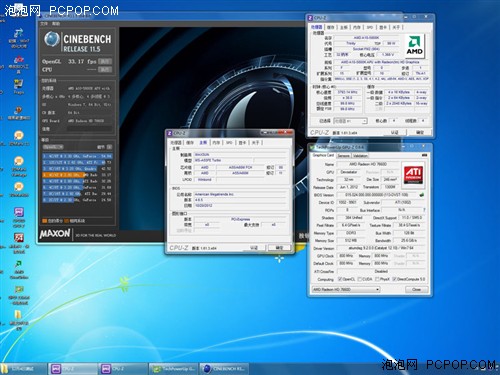Click 认证 button in middle CPU-Z window
This screenshot has height=375, width=500.
pos(254,248)
